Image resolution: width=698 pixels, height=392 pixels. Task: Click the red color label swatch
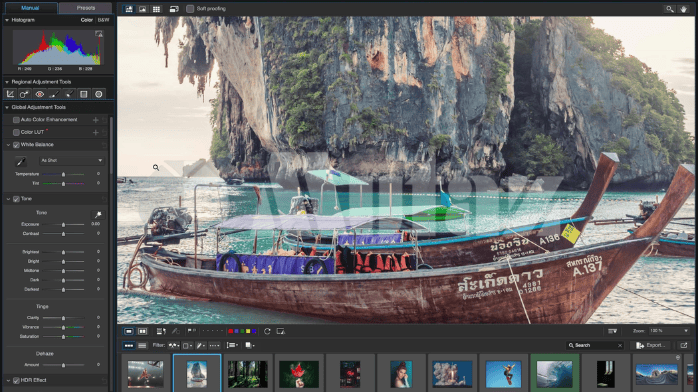[x=231, y=331]
